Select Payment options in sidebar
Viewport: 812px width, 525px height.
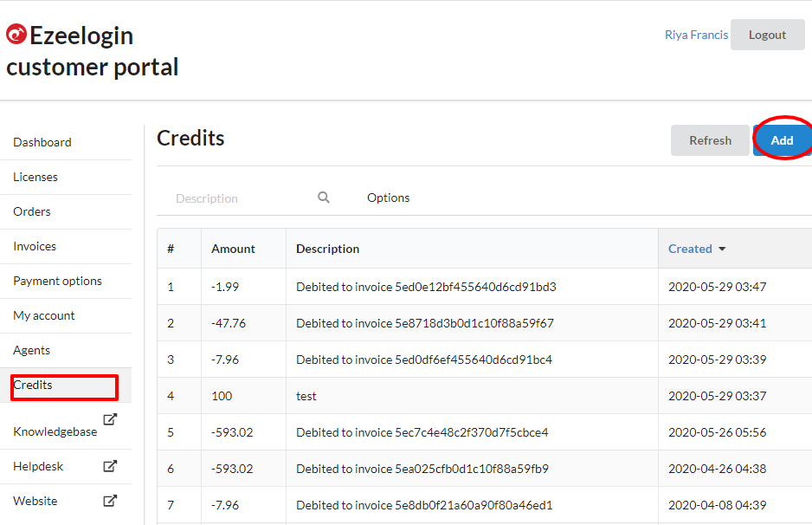pyautogui.click(x=57, y=281)
